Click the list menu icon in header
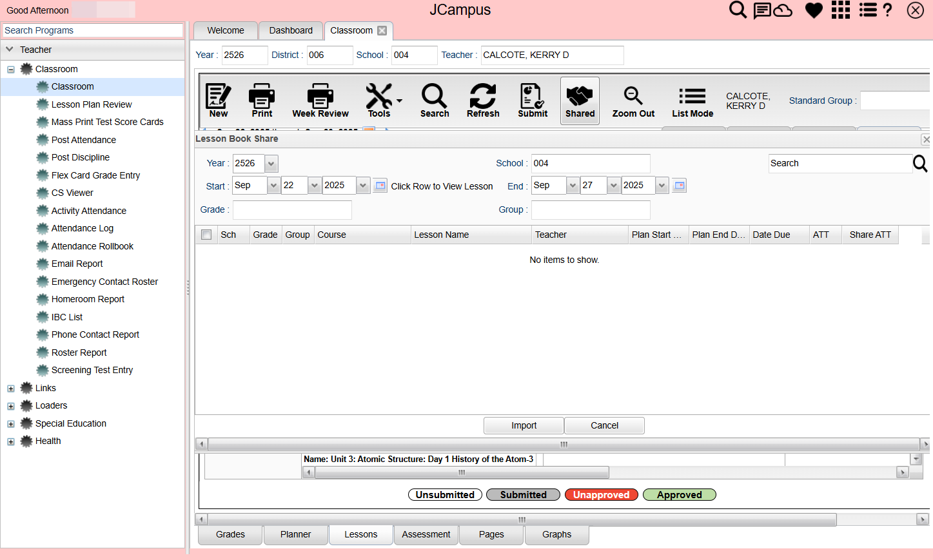The width and height of the screenshot is (933, 560). tap(868, 10)
